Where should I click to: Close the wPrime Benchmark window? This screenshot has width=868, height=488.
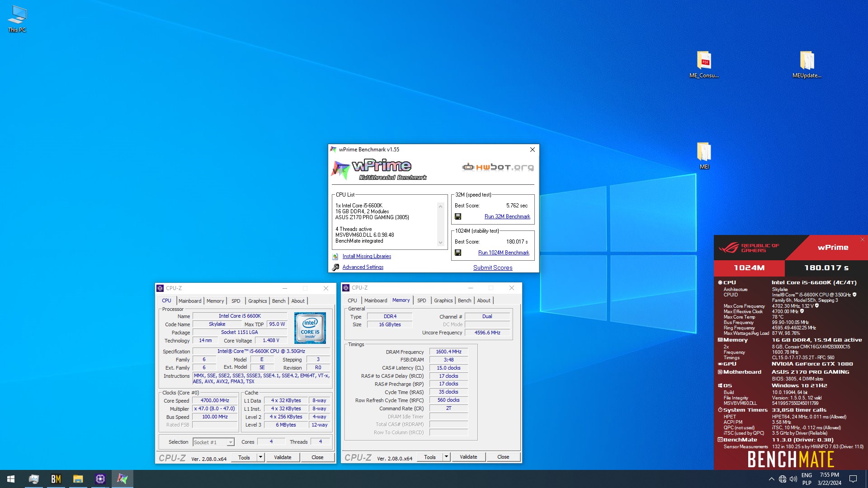tap(532, 150)
